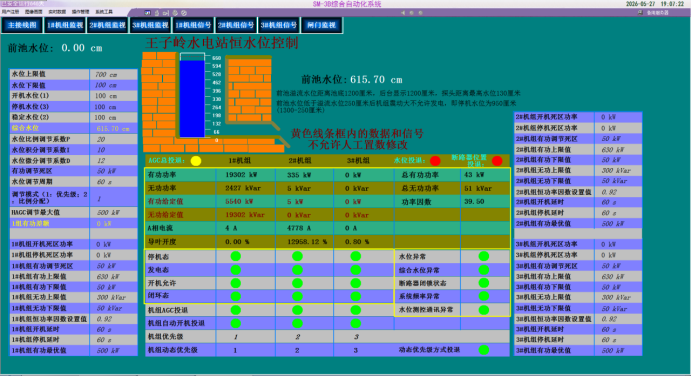Click 3#机组 开机允许 green indicator
The image size is (692, 376).
356,283
